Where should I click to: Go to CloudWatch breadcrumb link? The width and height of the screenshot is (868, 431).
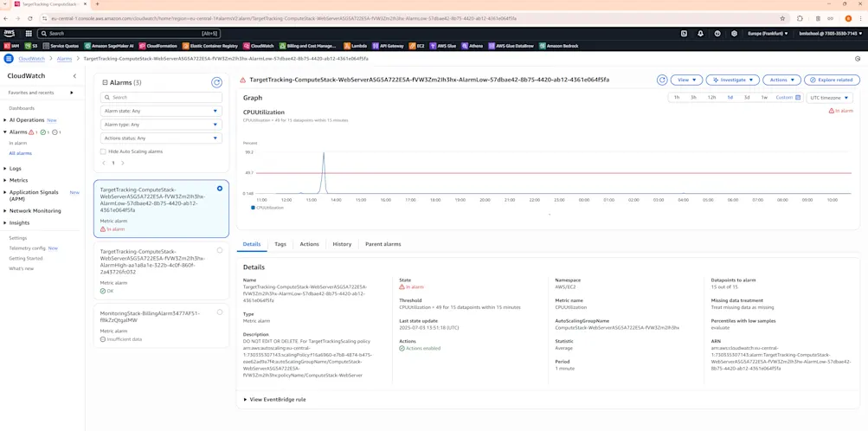(31, 58)
